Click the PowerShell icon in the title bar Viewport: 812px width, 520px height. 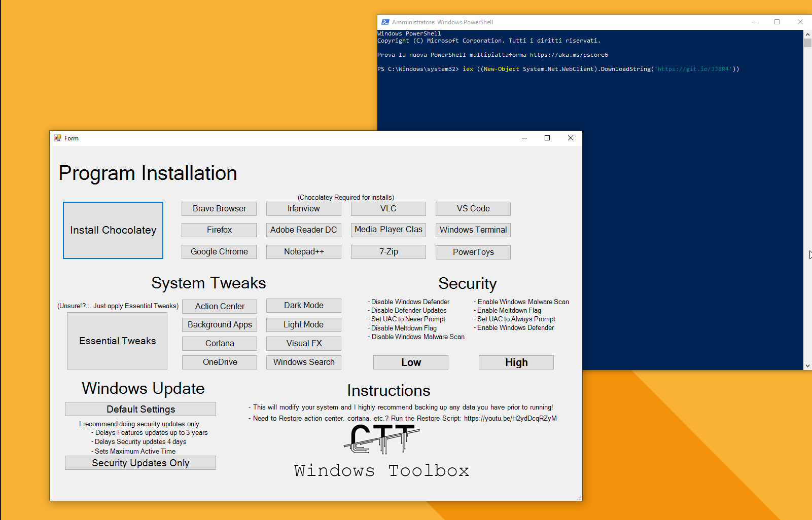(384, 22)
